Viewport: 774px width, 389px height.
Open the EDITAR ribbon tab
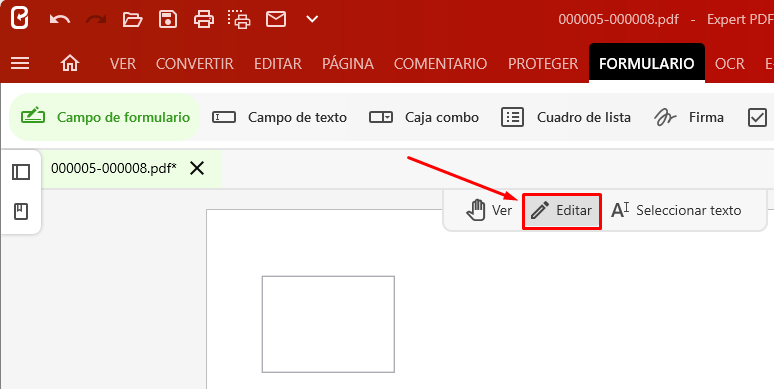pos(277,64)
